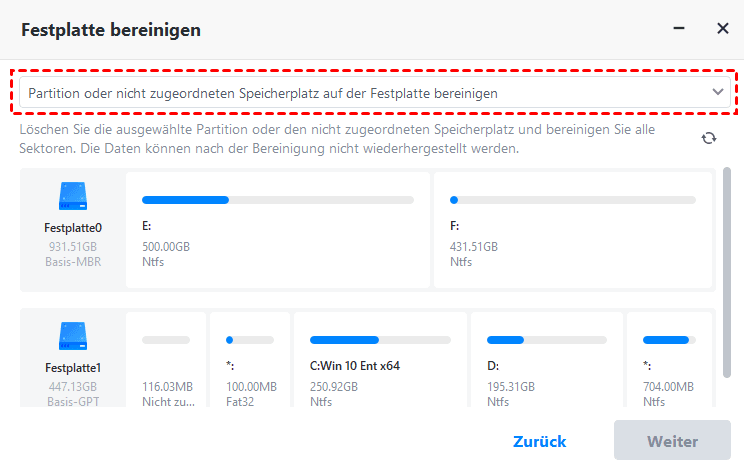Minimize the Festplatte bereinigen window

682,29
